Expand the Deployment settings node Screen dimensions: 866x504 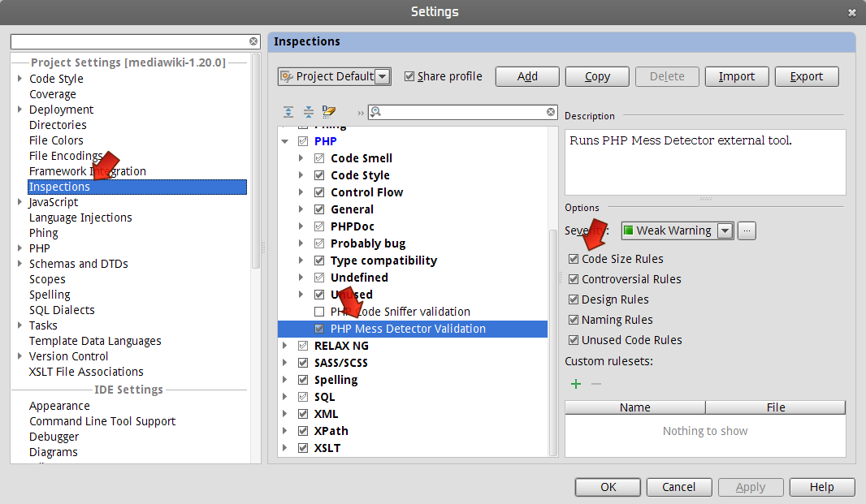coord(19,110)
